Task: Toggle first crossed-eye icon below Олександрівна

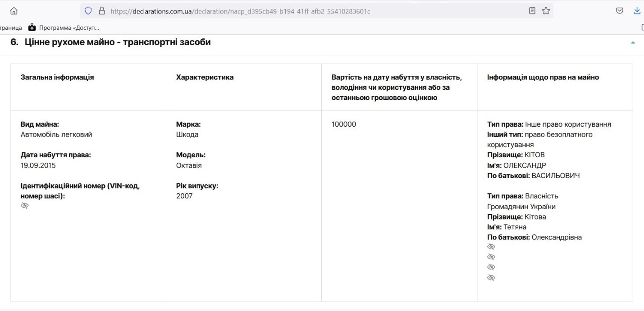Action: click(x=491, y=247)
